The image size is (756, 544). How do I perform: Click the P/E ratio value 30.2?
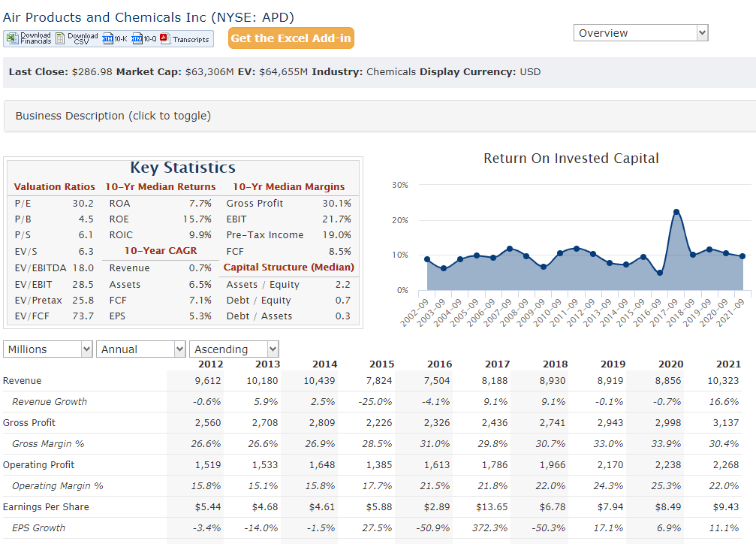tap(83, 203)
